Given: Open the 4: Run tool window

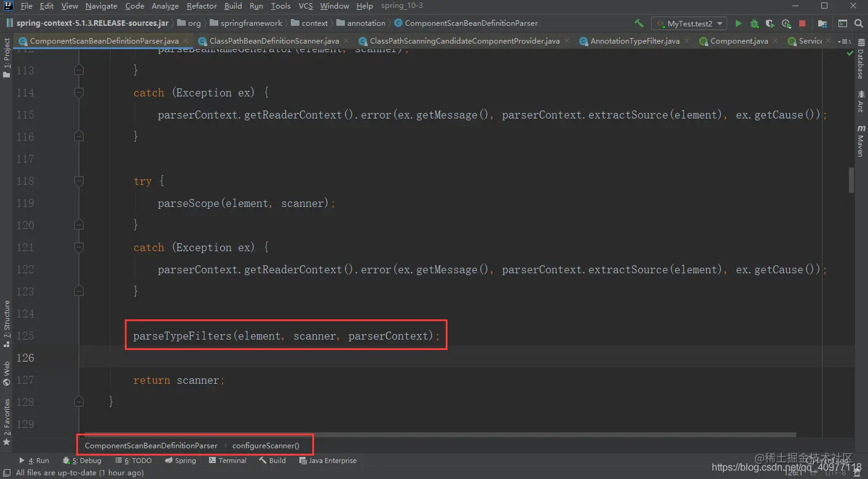Looking at the screenshot, I should (x=34, y=461).
